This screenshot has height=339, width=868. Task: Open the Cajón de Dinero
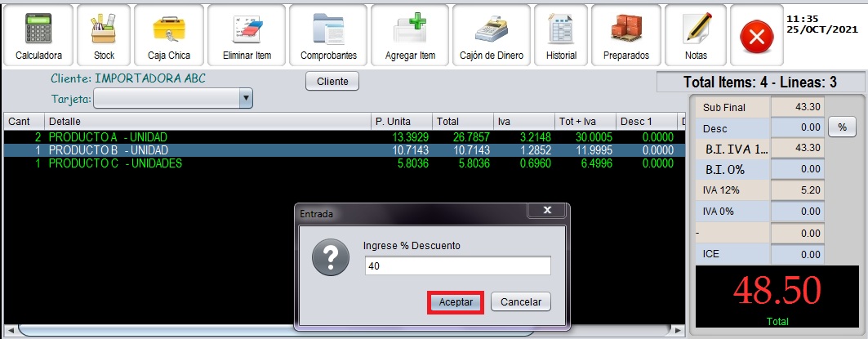[x=490, y=35]
